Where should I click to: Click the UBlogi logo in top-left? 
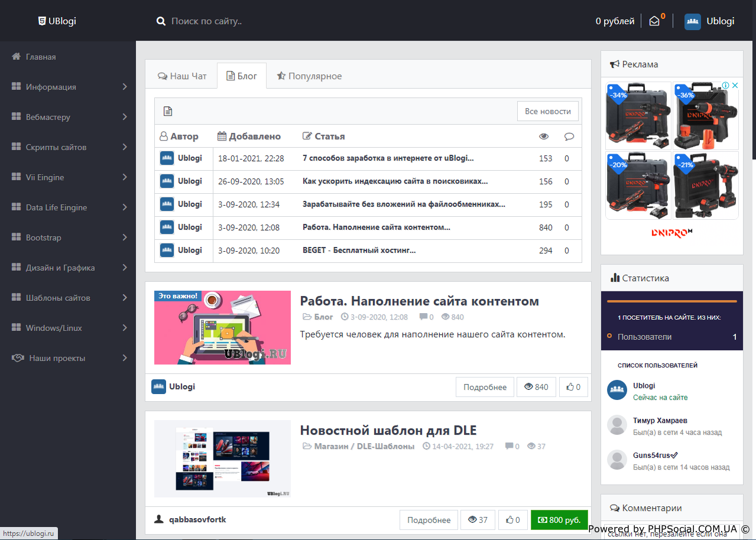(57, 21)
